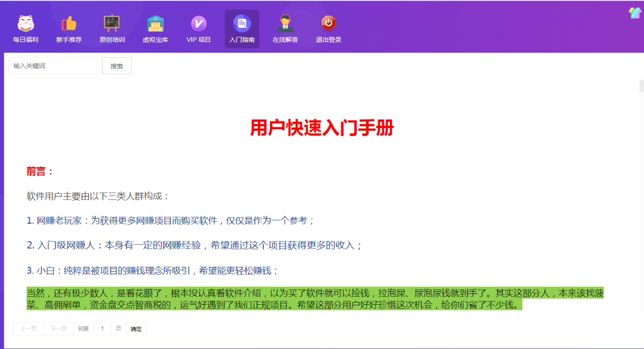
Task: Select the 入门指南 document tab
Action: 242,24
